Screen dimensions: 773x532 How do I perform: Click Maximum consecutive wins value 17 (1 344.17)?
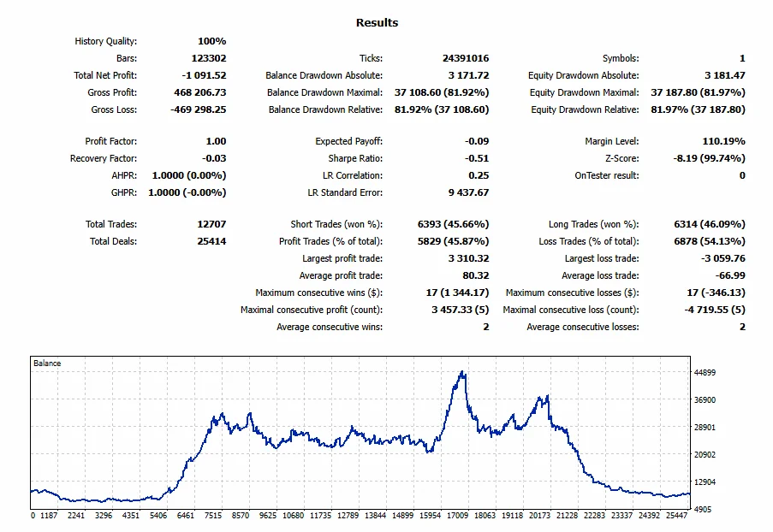point(457,293)
